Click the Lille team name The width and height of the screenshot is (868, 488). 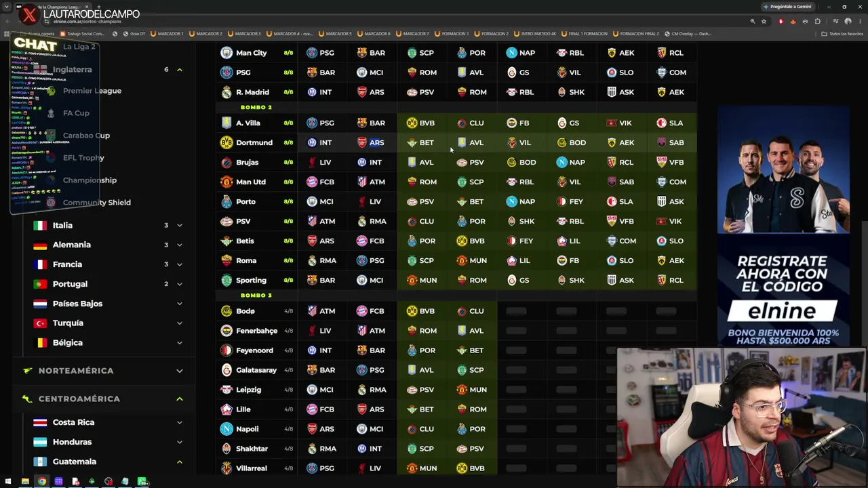pos(243,409)
